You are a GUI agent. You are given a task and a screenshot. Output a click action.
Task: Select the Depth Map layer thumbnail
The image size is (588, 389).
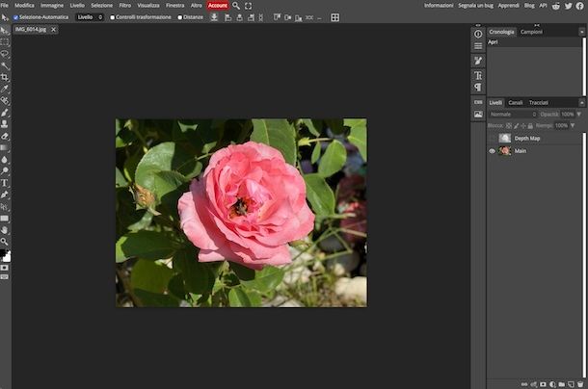(505, 139)
